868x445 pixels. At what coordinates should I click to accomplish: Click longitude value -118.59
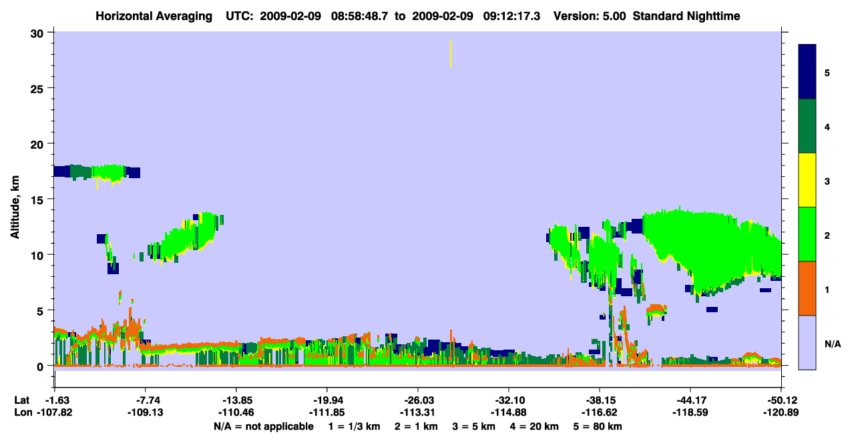690,412
